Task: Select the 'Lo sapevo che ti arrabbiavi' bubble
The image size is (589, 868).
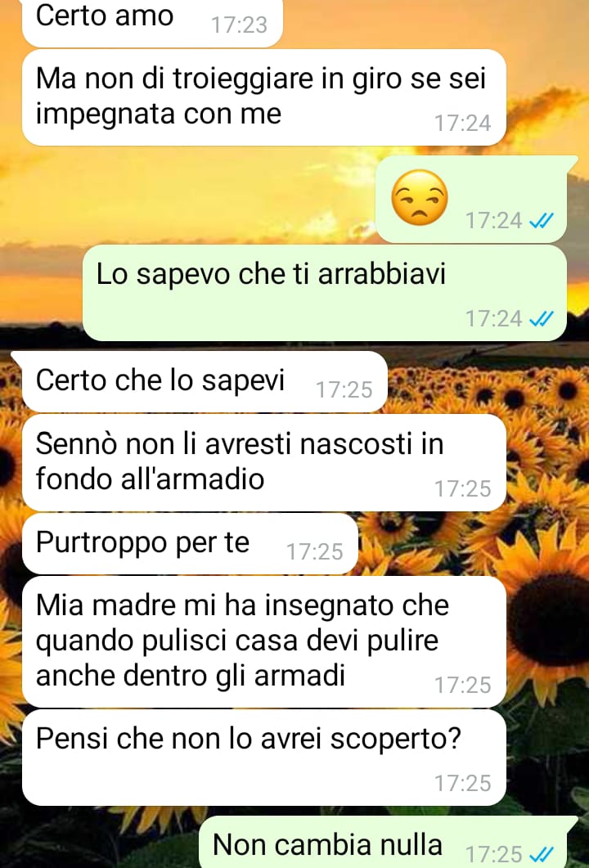Action: pos(325,293)
